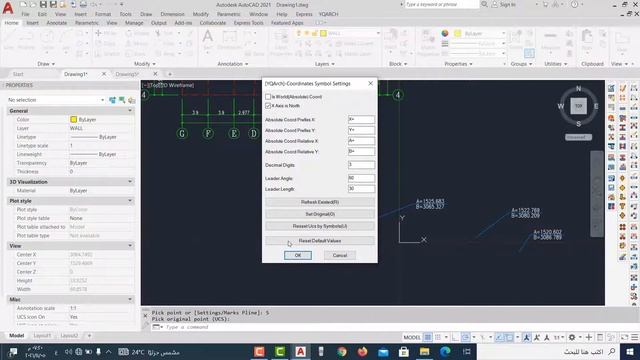The image size is (640, 360).
Task: Open the Dimension menu
Action: point(172,14)
